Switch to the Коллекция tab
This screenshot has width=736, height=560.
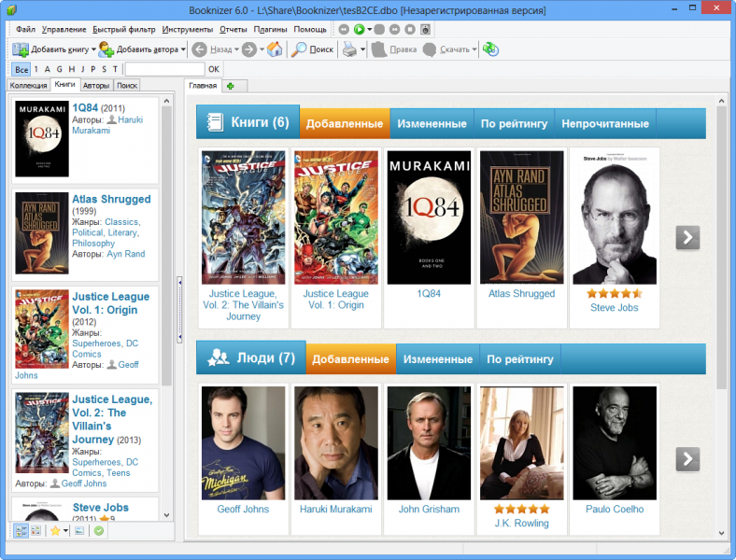pos(28,85)
